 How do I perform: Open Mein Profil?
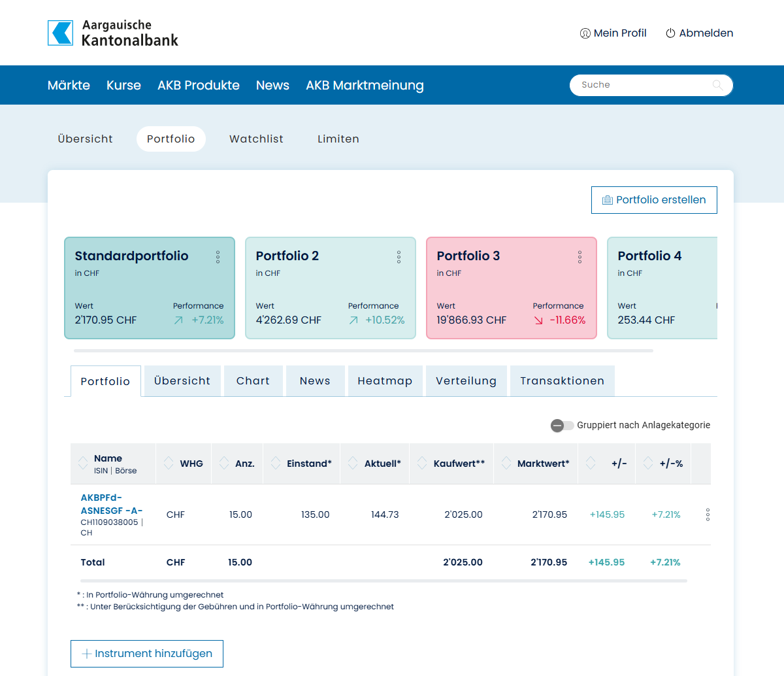coord(613,33)
